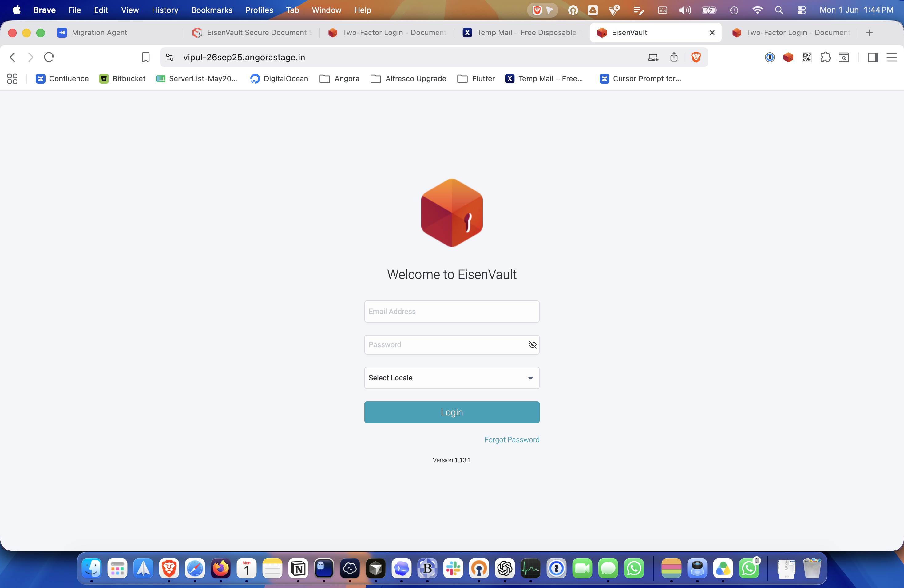Open the Apple menu
The width and height of the screenshot is (904, 588).
coord(17,10)
